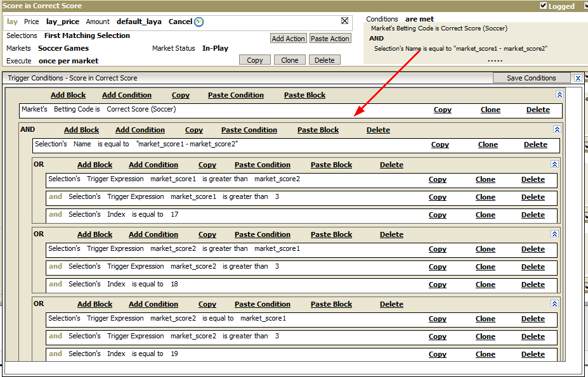Edit the "market_score1 - market_score2" name value
588x377 pixels.
187,144
